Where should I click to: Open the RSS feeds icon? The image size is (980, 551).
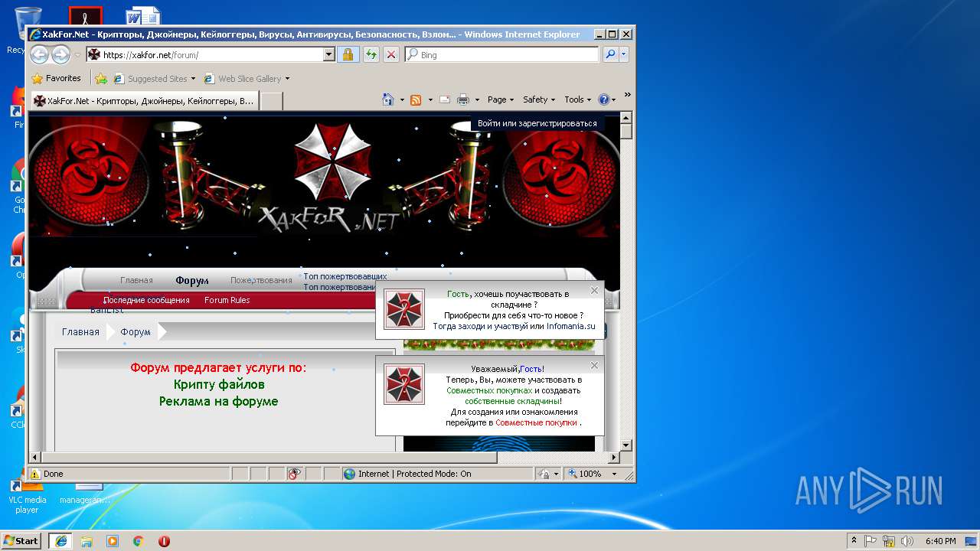(x=416, y=99)
